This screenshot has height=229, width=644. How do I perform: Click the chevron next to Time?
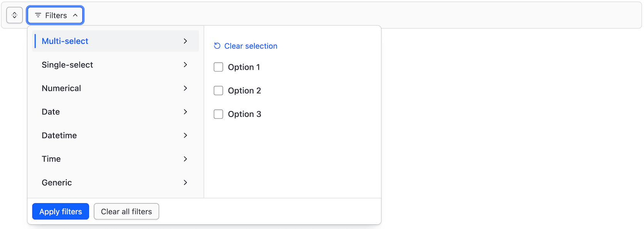186,159
